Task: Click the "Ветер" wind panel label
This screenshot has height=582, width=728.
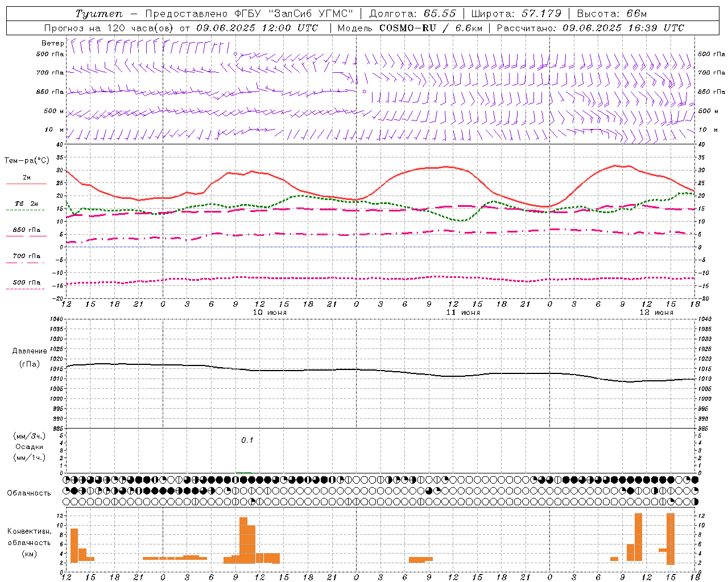Action: 52,43
